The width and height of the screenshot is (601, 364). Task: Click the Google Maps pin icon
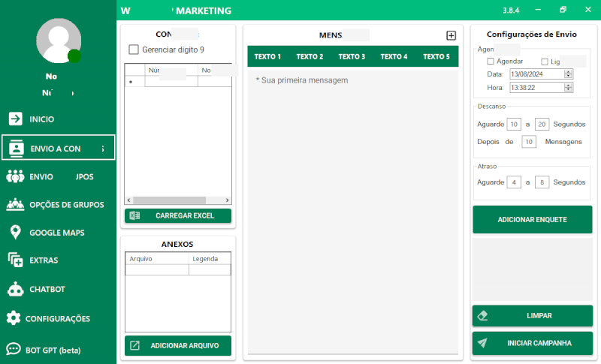coord(15,233)
